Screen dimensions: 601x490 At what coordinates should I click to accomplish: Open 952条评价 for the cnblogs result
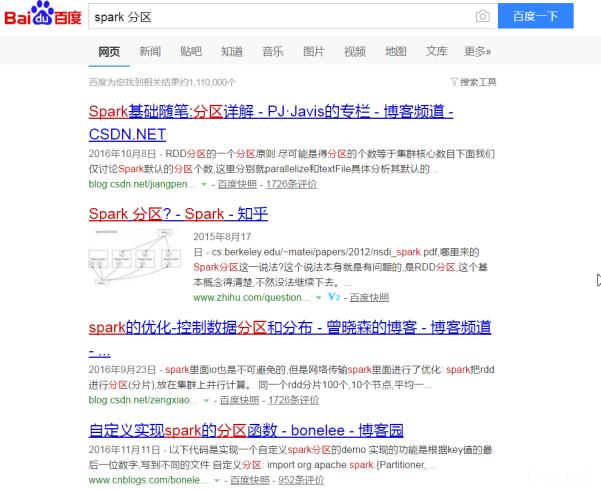(x=301, y=480)
